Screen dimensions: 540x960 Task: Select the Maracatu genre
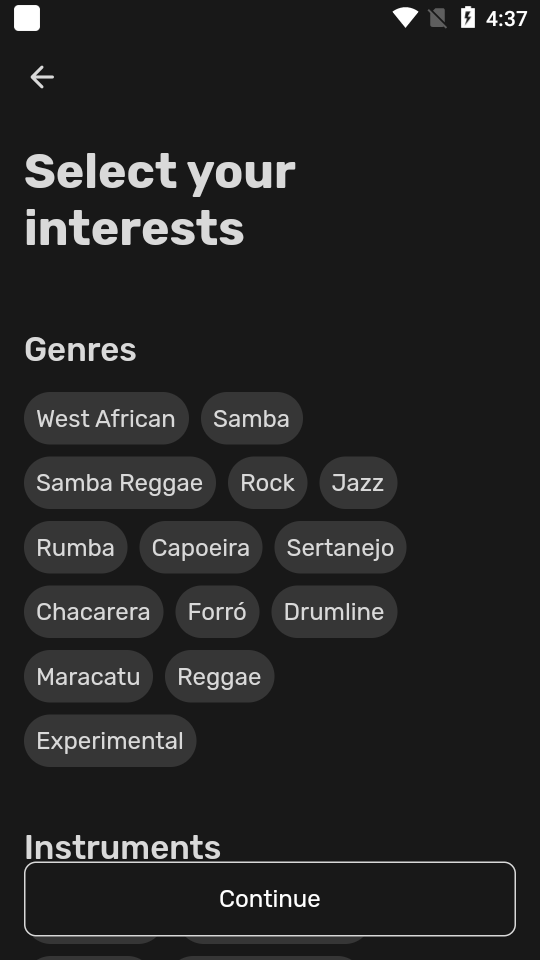89,677
